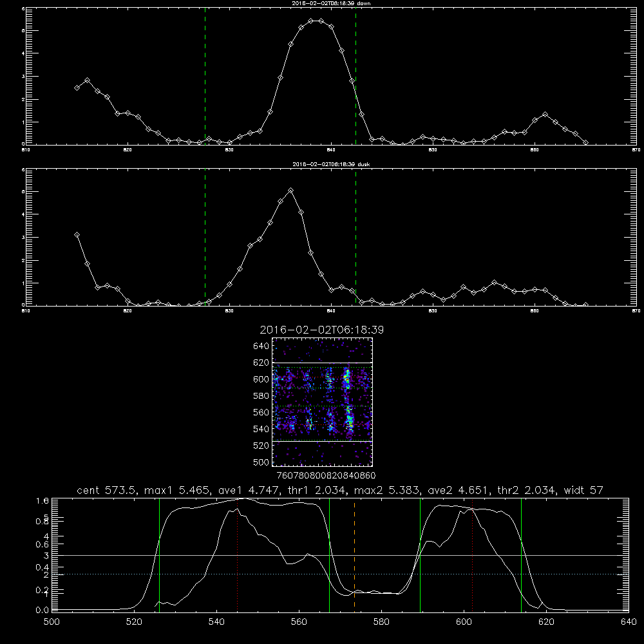The width and height of the screenshot is (644, 644).
Task: Click the y-axis label '560' beside the spectrogram
Action: point(261,412)
